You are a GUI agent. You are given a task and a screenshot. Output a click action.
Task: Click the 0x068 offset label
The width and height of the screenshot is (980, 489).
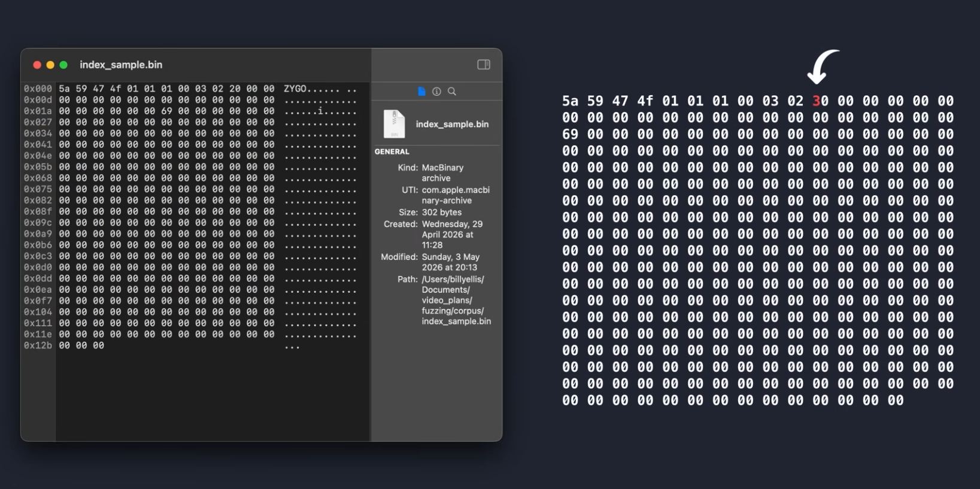coord(38,178)
